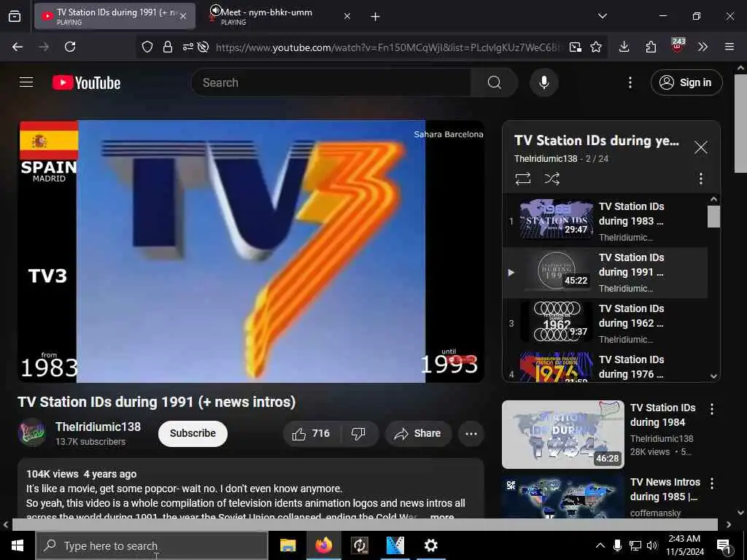Open the Firefox application menu
The height and width of the screenshot is (560, 747).
point(729,47)
